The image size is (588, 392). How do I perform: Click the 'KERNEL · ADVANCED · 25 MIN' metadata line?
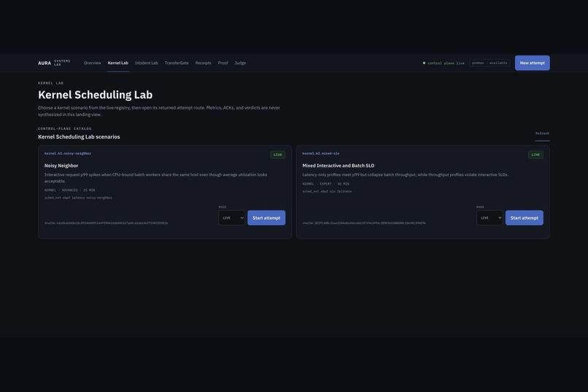click(x=70, y=191)
